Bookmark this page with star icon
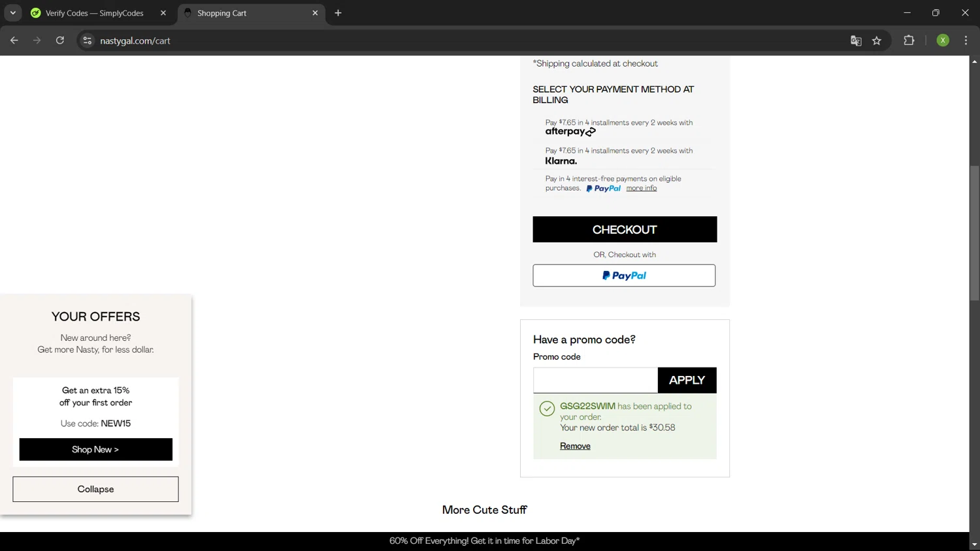This screenshot has height=551, width=980. [x=877, y=40]
